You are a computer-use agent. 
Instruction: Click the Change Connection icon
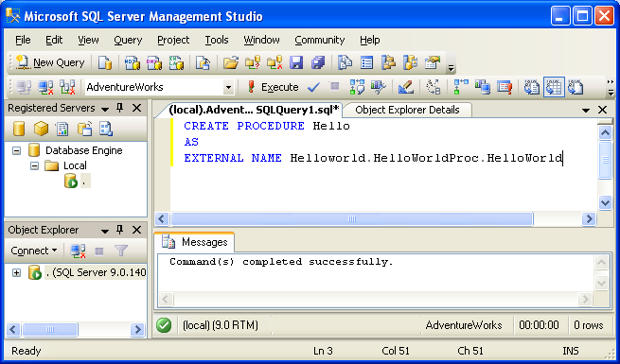click(x=67, y=87)
